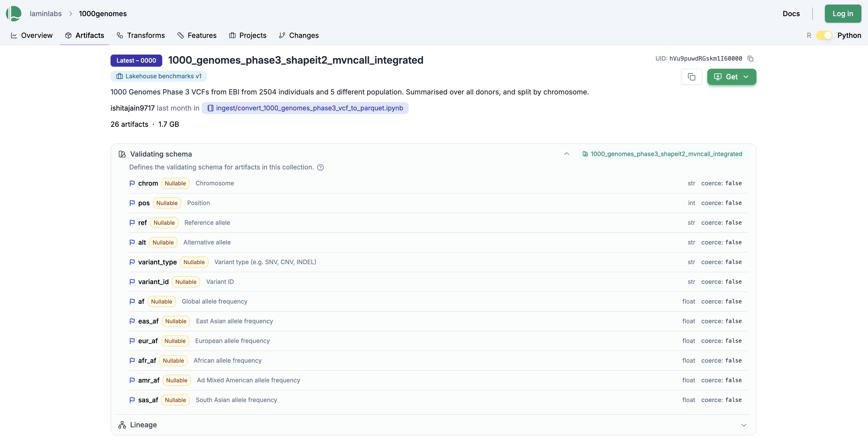Click the flag icon for amr_af feature
Viewport: 868px width, 448px height.
point(132,380)
